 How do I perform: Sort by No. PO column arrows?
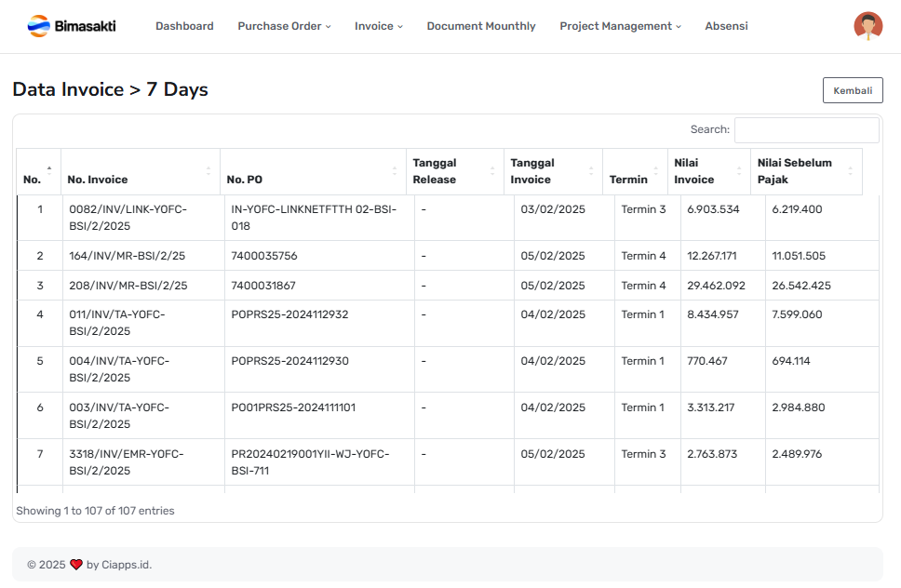395,172
